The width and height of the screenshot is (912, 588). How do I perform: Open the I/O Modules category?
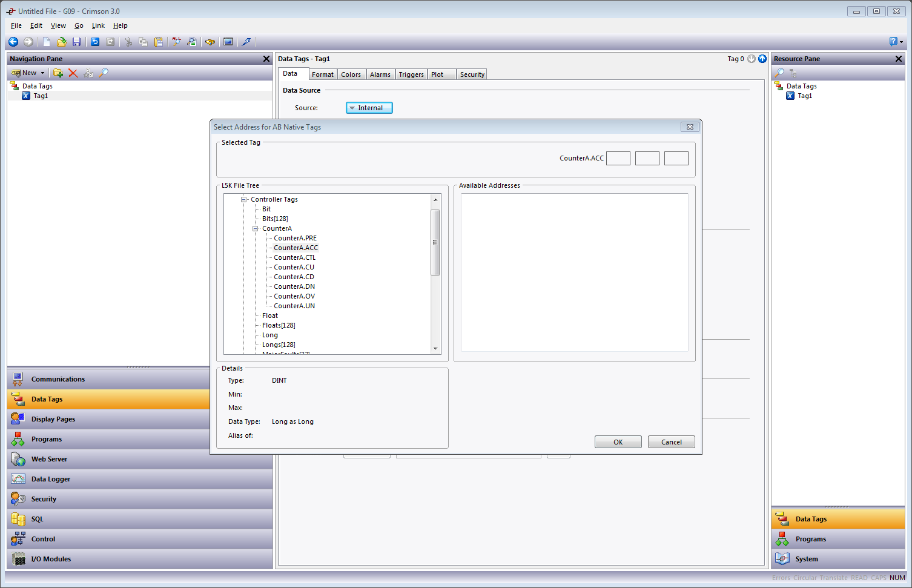[140, 559]
